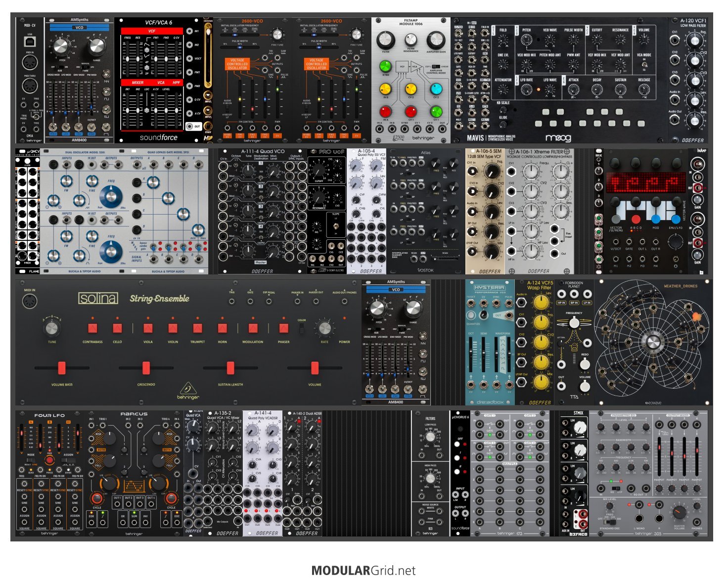Click the cyan knob on the Filtamp module
The height and width of the screenshot is (581, 728).
[436, 89]
